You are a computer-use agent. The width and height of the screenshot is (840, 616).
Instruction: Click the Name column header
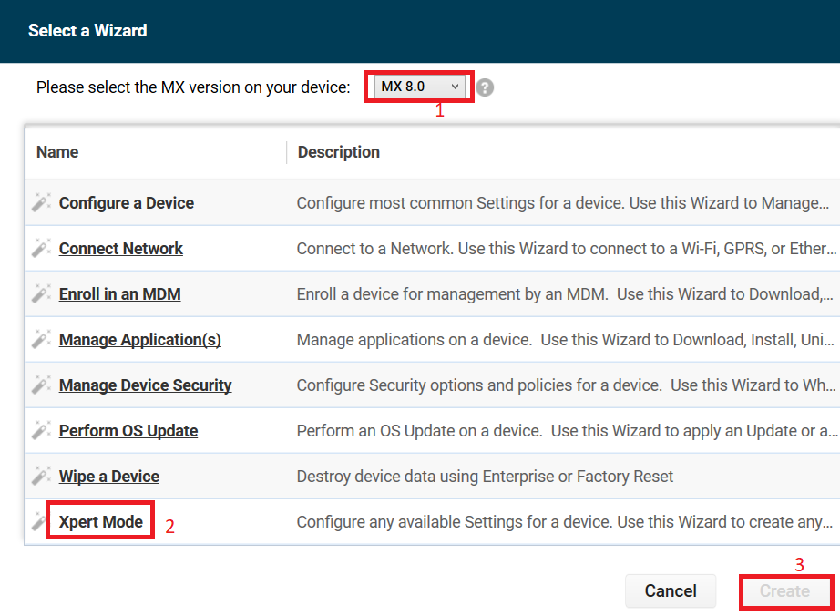[x=56, y=151]
